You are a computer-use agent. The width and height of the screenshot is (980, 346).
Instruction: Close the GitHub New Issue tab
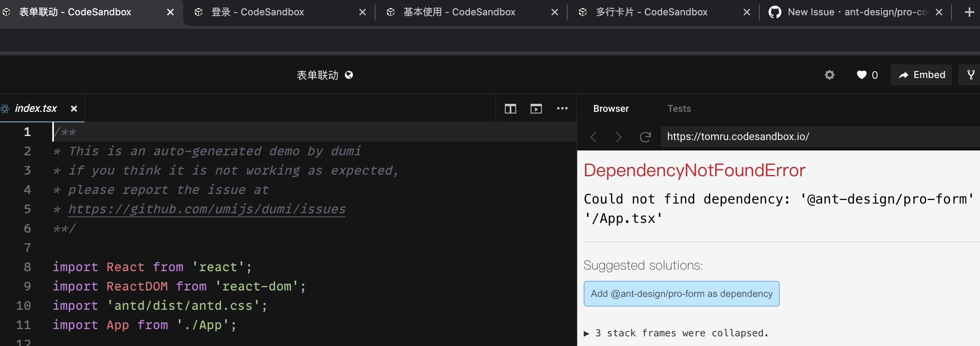939,12
